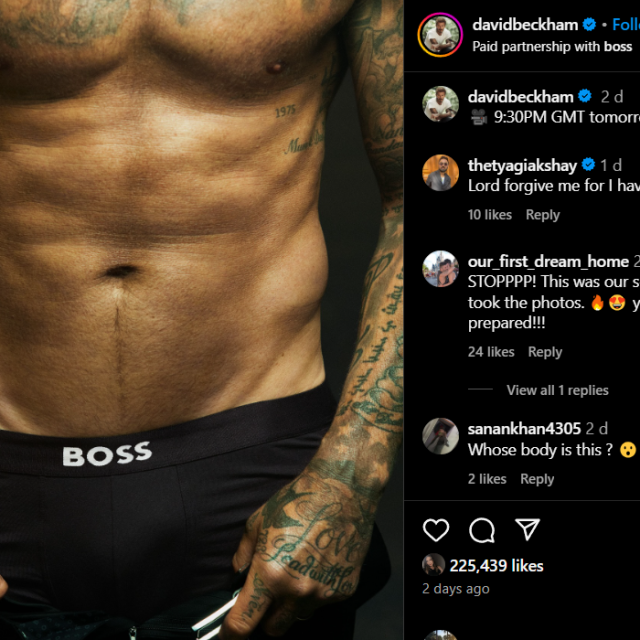Share the post with the paper plane icon

527,529
